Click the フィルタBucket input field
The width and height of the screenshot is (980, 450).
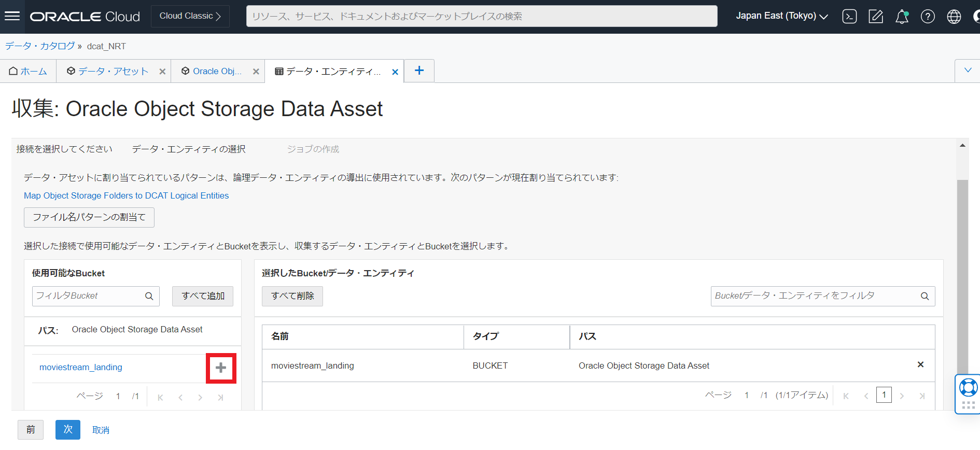(x=88, y=296)
